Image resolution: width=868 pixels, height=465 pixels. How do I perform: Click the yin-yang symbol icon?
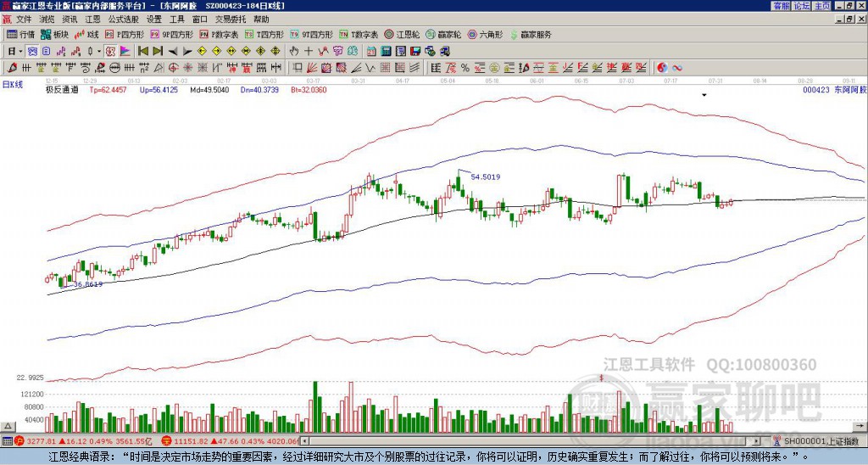[662, 68]
